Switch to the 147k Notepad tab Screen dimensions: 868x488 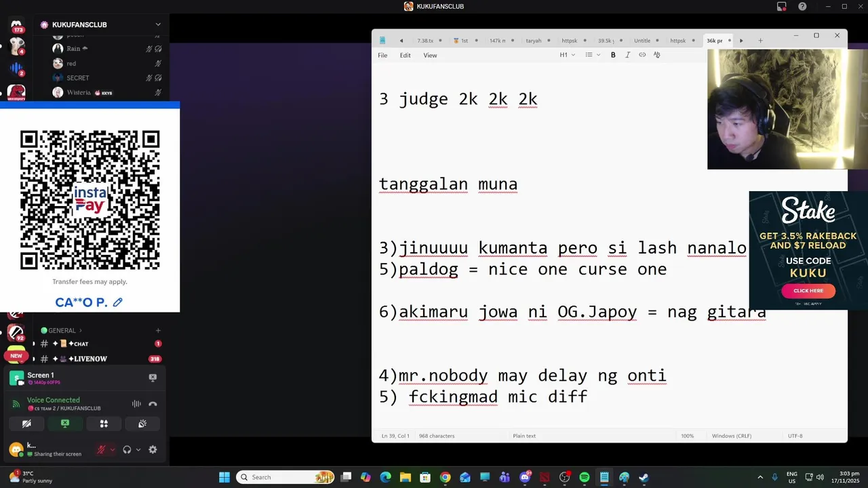click(x=502, y=41)
